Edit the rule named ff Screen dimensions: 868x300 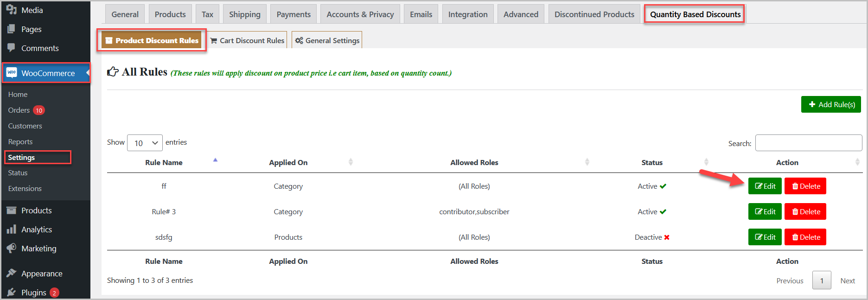765,186
